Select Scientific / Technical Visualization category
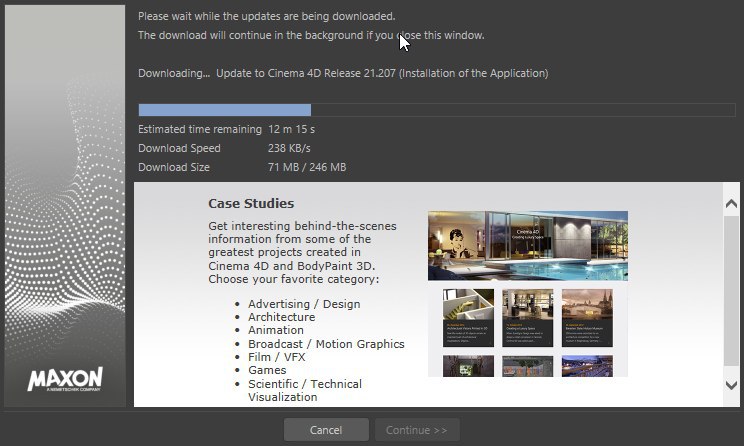 pyautogui.click(x=305, y=390)
